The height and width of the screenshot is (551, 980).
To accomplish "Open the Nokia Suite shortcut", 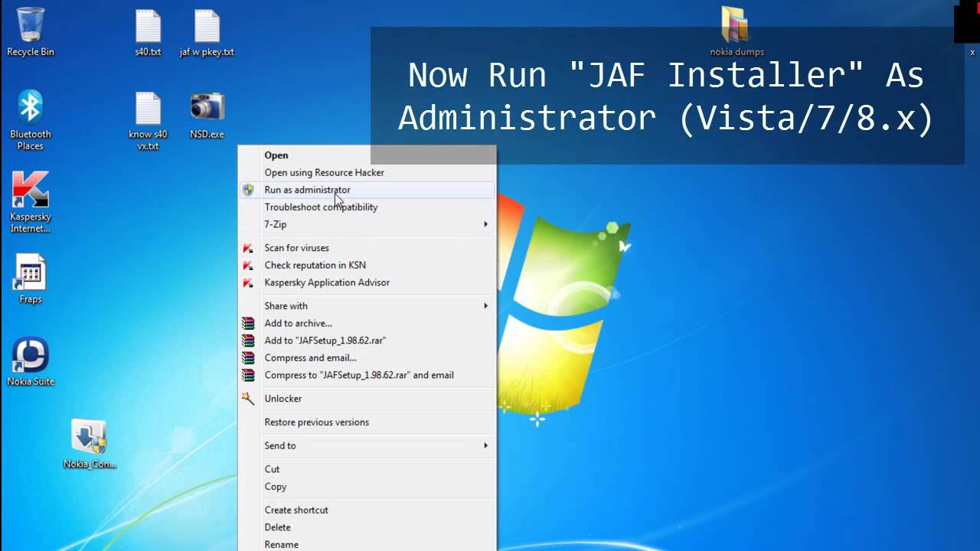I will [x=31, y=361].
